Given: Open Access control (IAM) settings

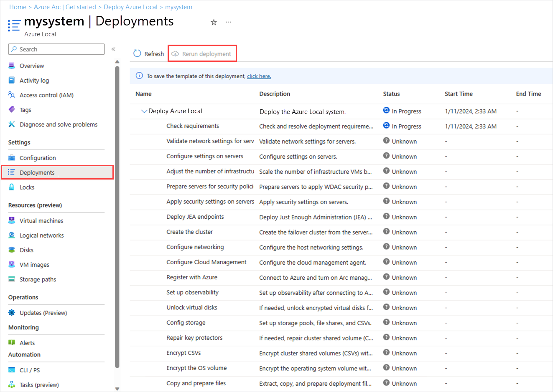Looking at the screenshot, I should [x=12, y=95].
